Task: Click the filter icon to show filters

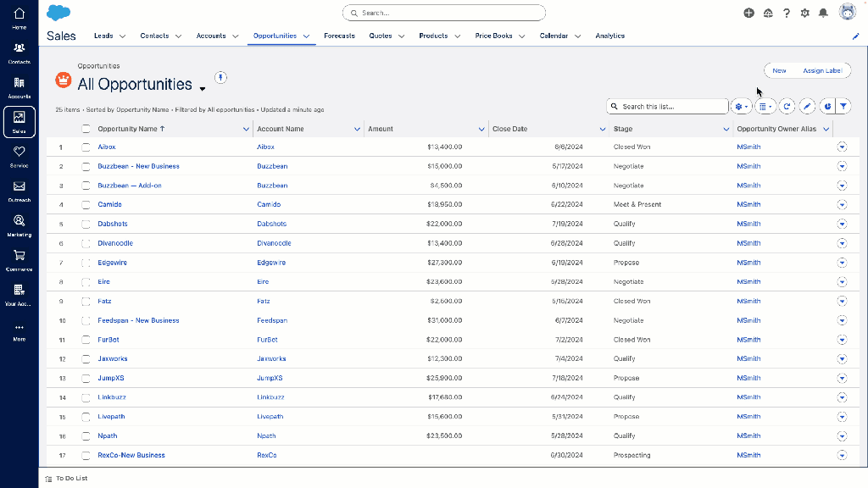Action: point(843,106)
